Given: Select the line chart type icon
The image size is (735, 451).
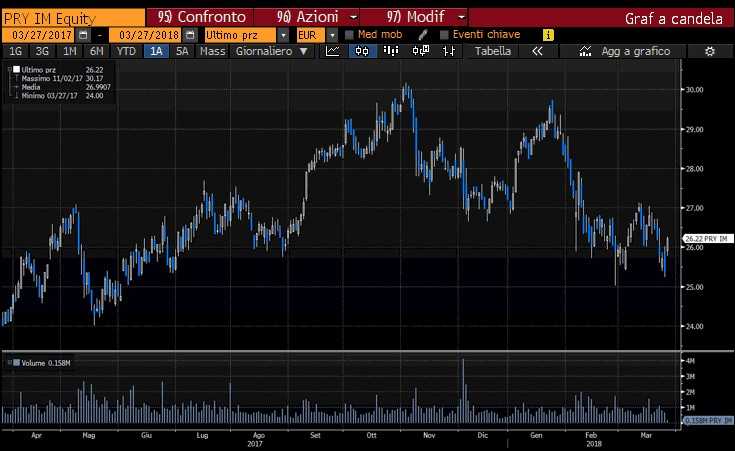Looking at the screenshot, I should [332, 51].
